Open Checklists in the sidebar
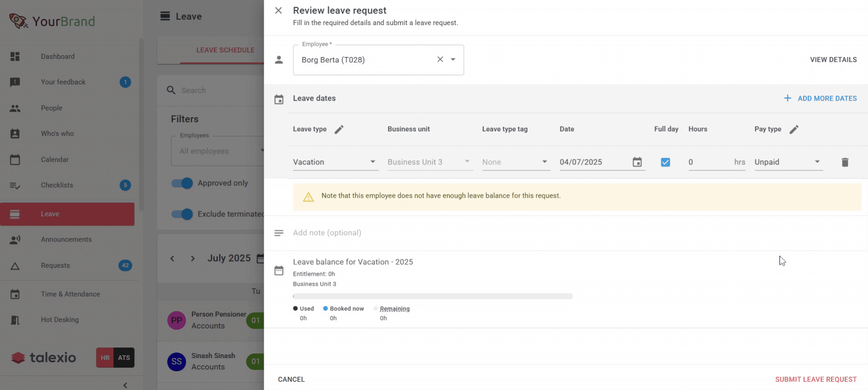Image resolution: width=868 pixels, height=390 pixels. click(68, 185)
